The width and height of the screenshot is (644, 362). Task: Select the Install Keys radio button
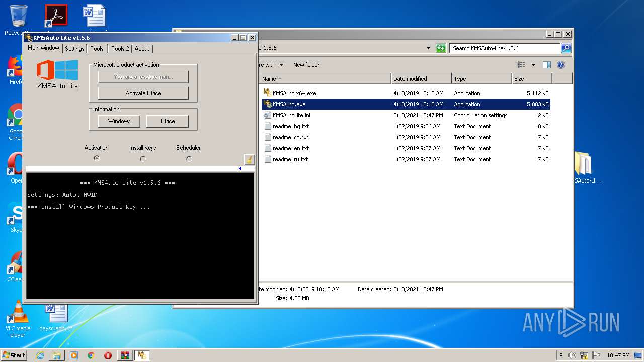pyautogui.click(x=143, y=158)
